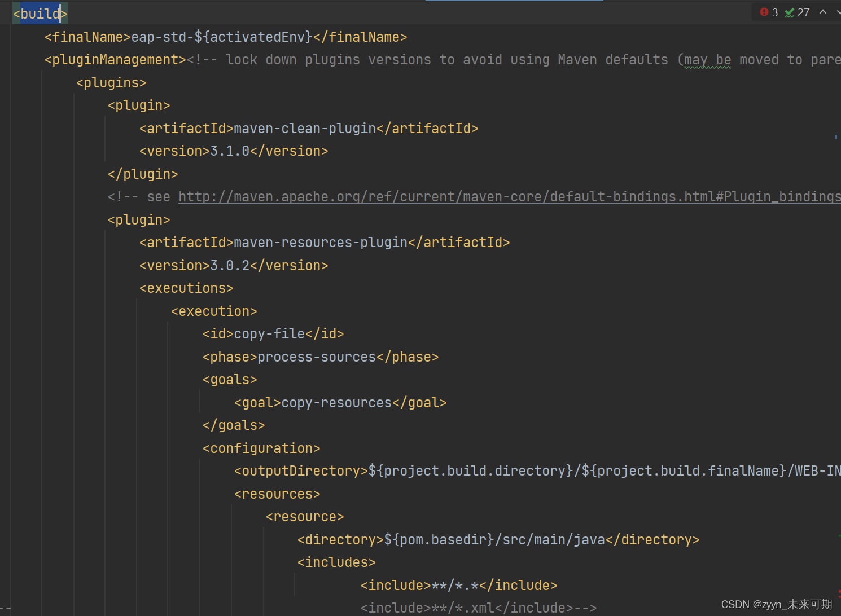The width and height of the screenshot is (841, 616).
Task: Click the directory pom.basedir src/main/java line
Action: (x=498, y=540)
